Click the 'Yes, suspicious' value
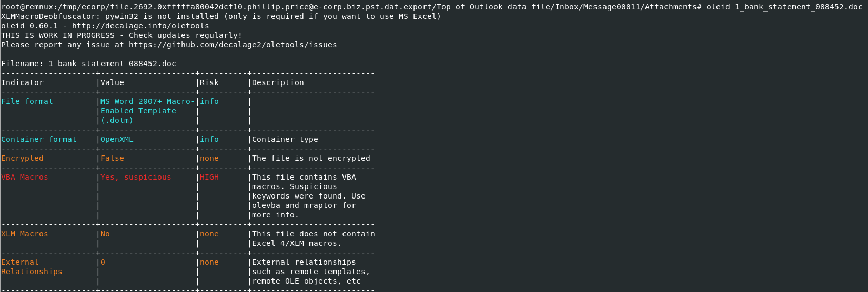Image resolution: width=868 pixels, height=292 pixels. click(136, 177)
